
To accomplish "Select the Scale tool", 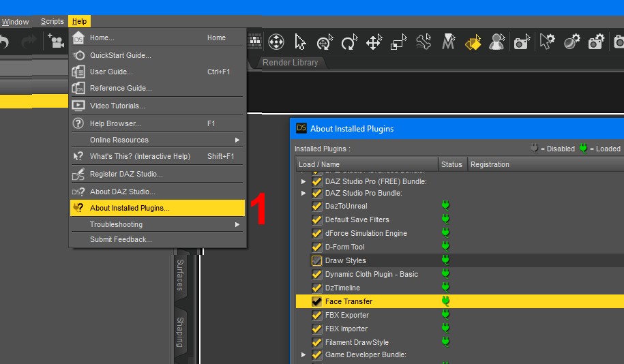I will [398, 42].
